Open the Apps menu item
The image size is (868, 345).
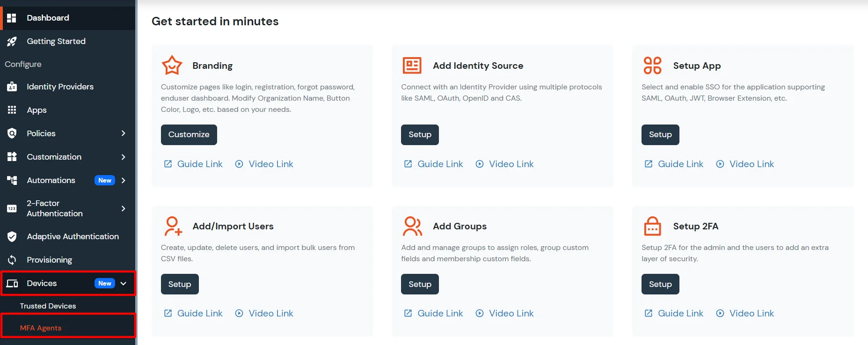tap(68, 110)
